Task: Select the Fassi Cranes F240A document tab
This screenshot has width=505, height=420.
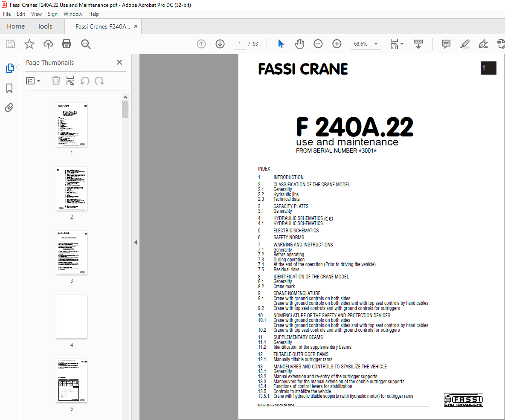Action: [x=103, y=26]
